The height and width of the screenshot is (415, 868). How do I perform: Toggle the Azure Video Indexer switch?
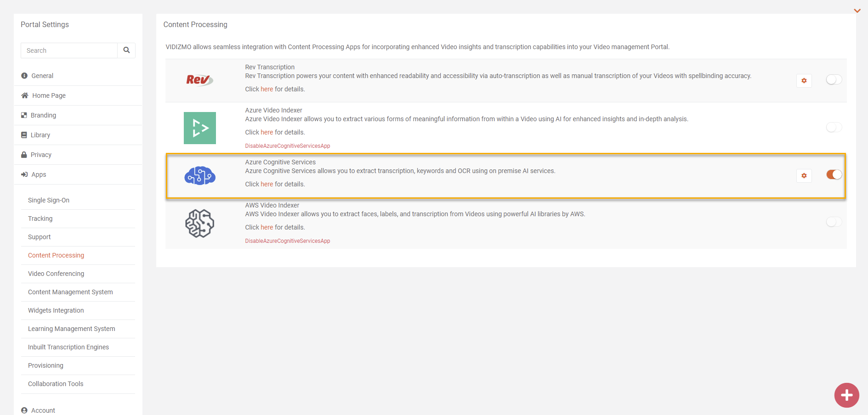834,127
